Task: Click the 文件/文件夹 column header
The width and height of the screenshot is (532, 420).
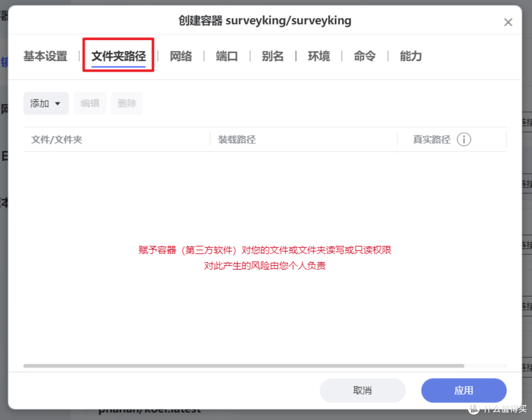Action: (x=57, y=140)
